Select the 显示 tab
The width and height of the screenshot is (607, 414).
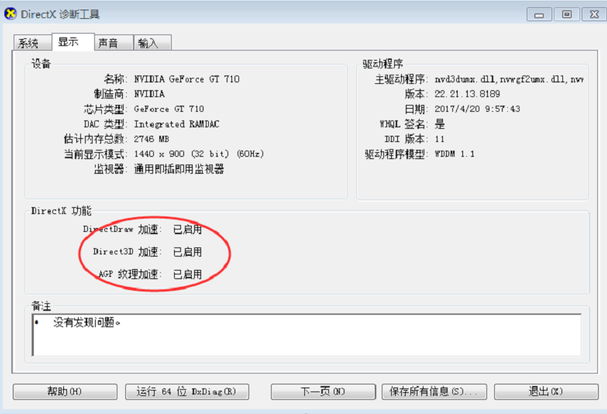click(73, 41)
